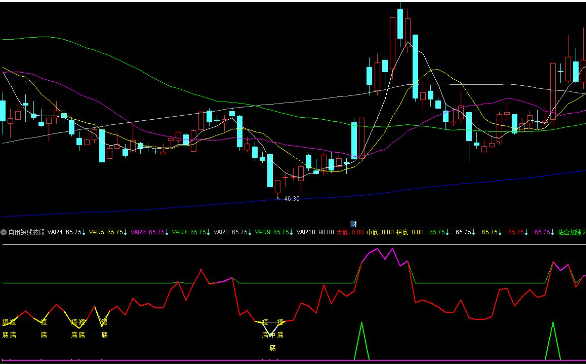The width and height of the screenshot is (586, 364).
Task: Click the cyan arrow after green VAR7 value
Action: pyautogui.click(x=208, y=232)
